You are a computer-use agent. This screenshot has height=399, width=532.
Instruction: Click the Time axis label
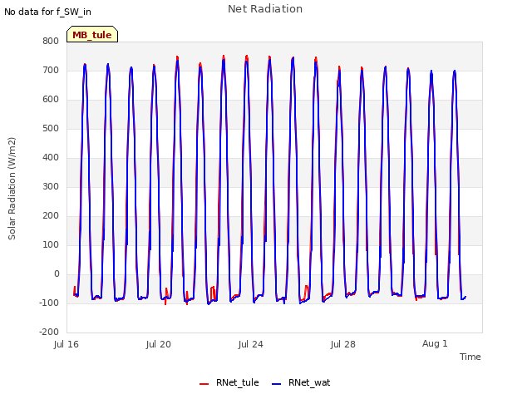pyautogui.click(x=470, y=357)
